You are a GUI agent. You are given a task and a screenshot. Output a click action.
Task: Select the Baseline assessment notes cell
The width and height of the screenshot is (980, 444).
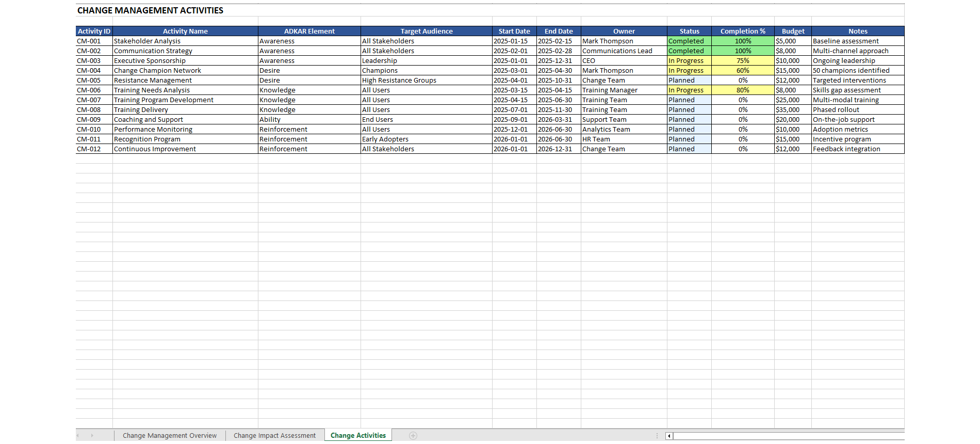point(858,41)
